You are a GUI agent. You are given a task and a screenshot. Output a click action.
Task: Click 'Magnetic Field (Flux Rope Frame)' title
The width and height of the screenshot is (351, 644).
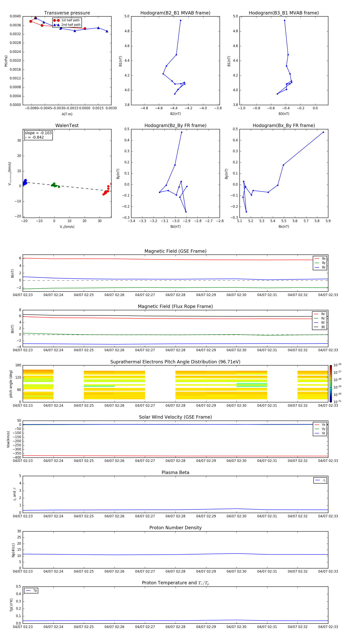175,307
